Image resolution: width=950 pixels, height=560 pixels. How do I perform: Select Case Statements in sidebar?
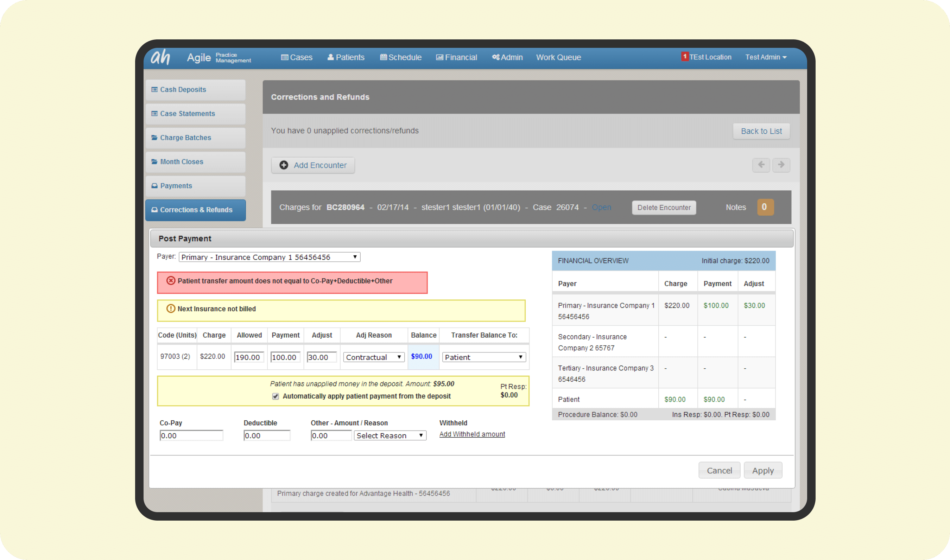pyautogui.click(x=196, y=114)
